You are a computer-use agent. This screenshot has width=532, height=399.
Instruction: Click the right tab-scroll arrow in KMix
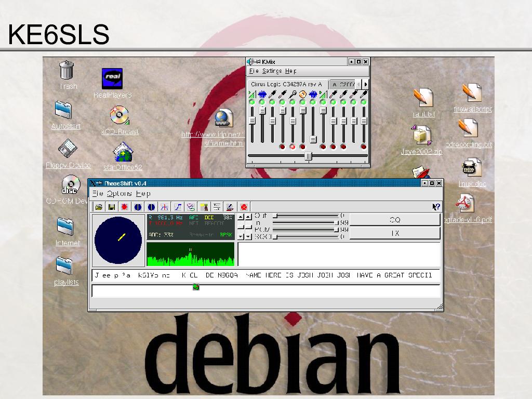[x=366, y=84]
